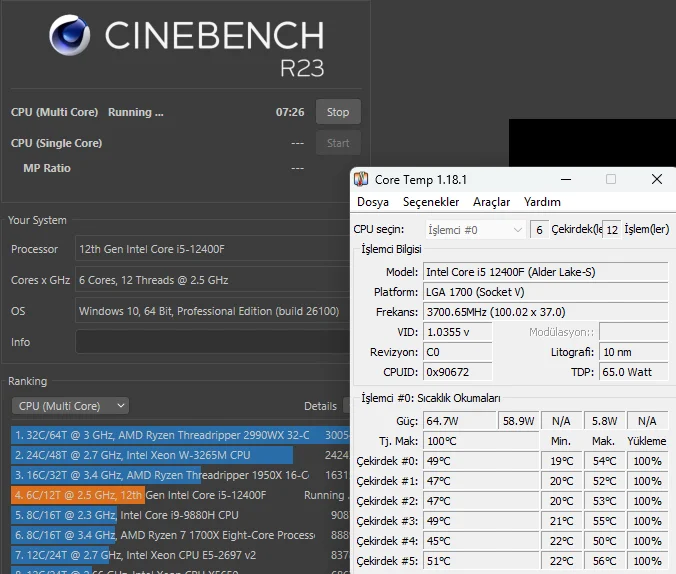Image resolution: width=676 pixels, height=574 pixels.
Task: Click the power reading 5.8W
Action: [x=604, y=421]
